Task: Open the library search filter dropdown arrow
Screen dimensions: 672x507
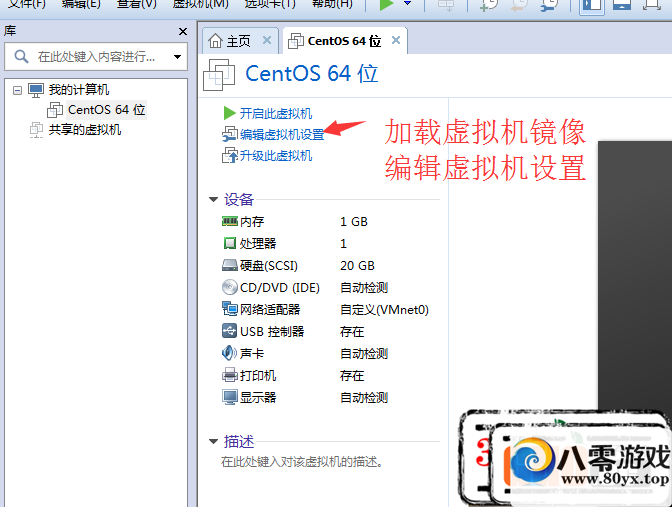Action: [x=177, y=57]
